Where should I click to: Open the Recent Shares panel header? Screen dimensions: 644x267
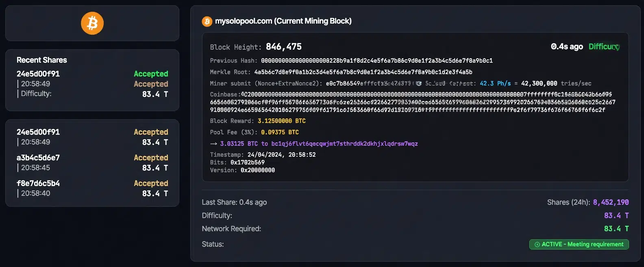[41, 59]
